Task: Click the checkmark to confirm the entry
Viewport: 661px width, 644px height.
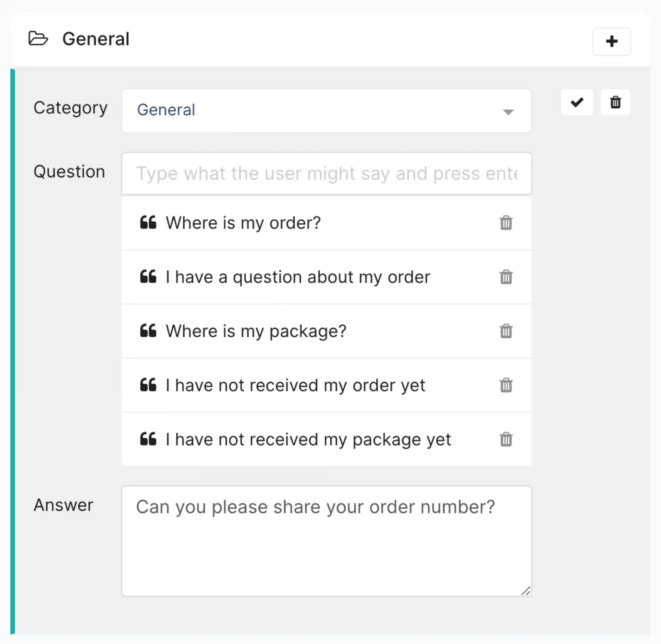Action: click(577, 102)
